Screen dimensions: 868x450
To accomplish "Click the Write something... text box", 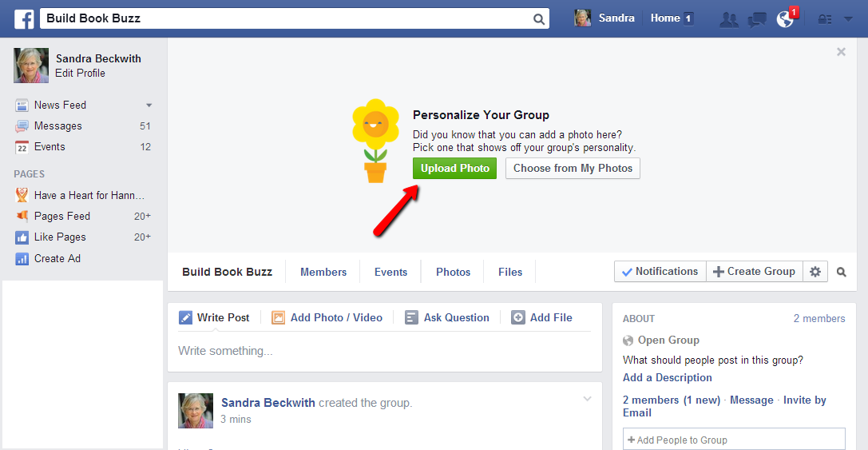I will (384, 352).
